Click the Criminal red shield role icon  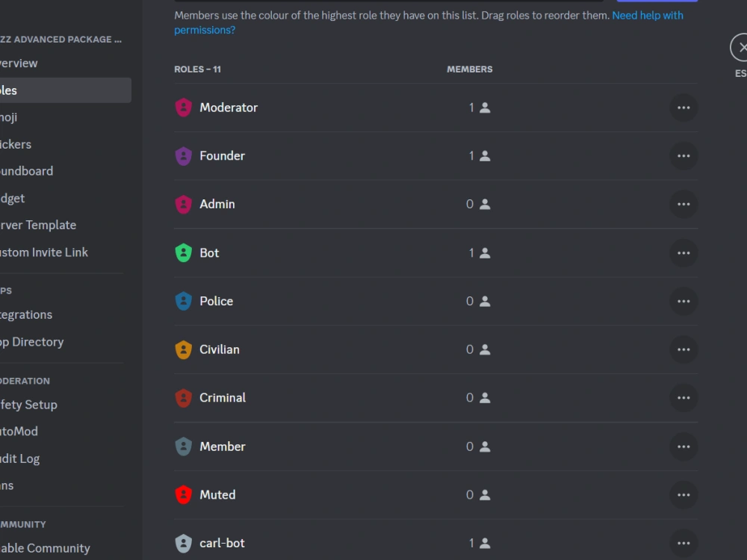pyautogui.click(x=183, y=398)
